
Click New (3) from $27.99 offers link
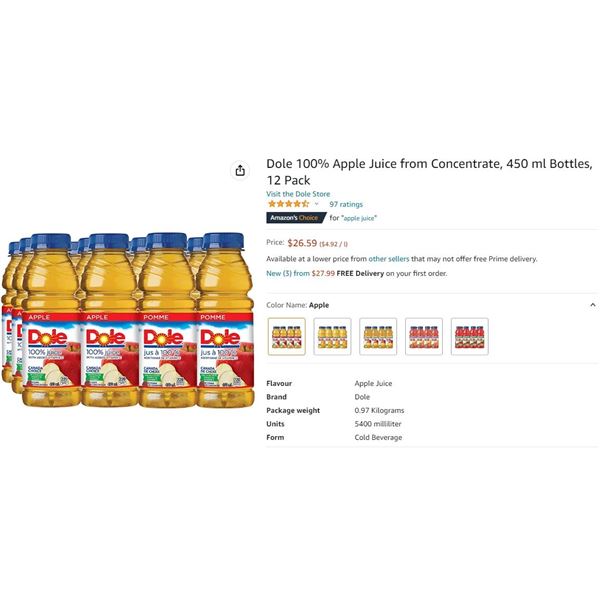[x=300, y=274]
